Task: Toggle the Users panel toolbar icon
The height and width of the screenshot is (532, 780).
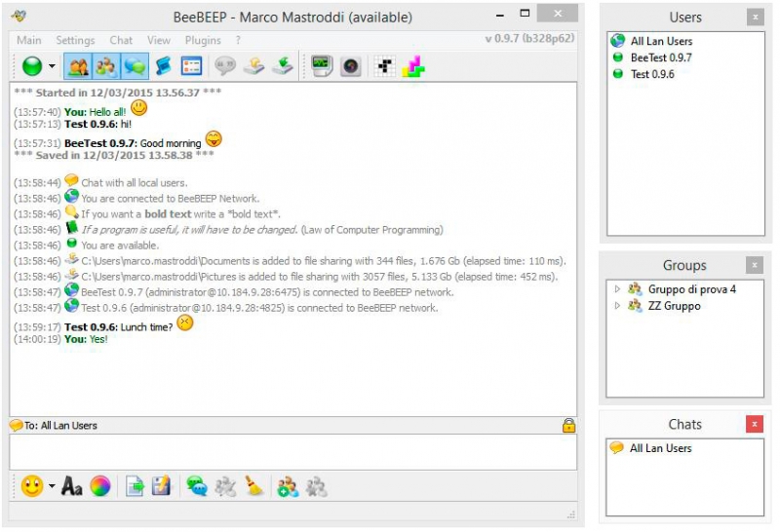Action: pyautogui.click(x=78, y=66)
